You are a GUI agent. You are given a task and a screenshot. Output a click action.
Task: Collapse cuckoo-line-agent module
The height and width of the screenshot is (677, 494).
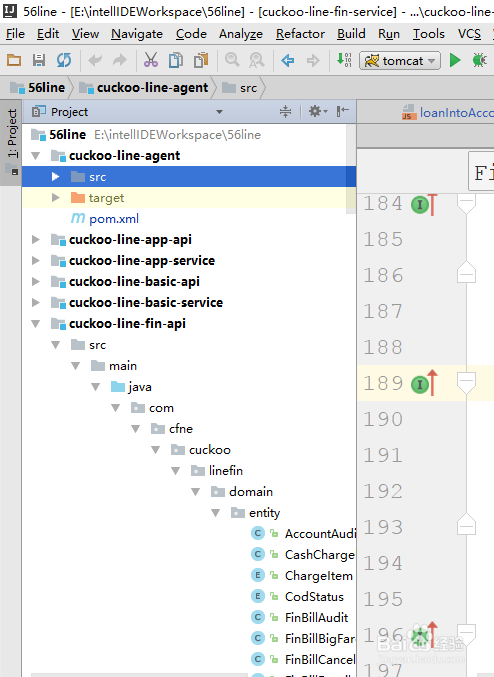[x=36, y=155]
